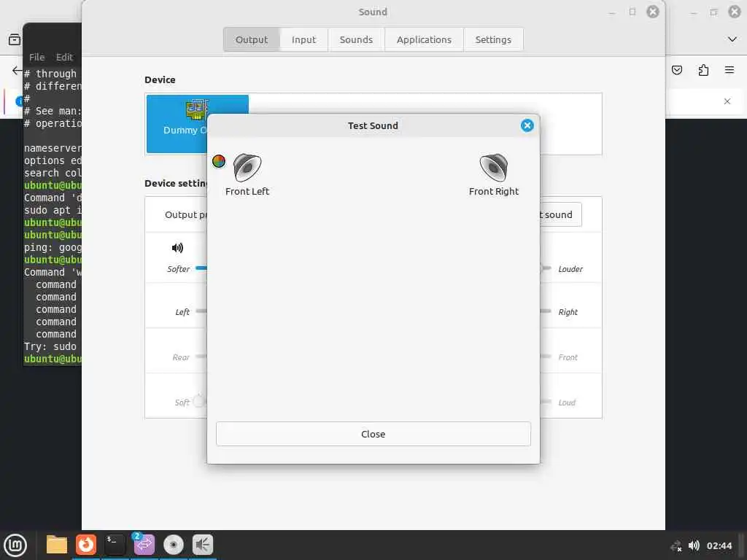
Task: Close the Test Sound dialog via X icon
Action: coord(527,125)
